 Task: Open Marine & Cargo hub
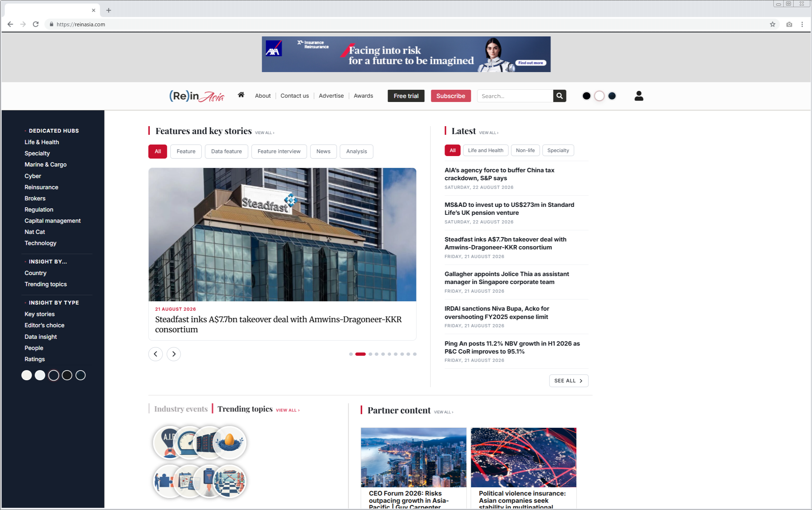pos(45,164)
